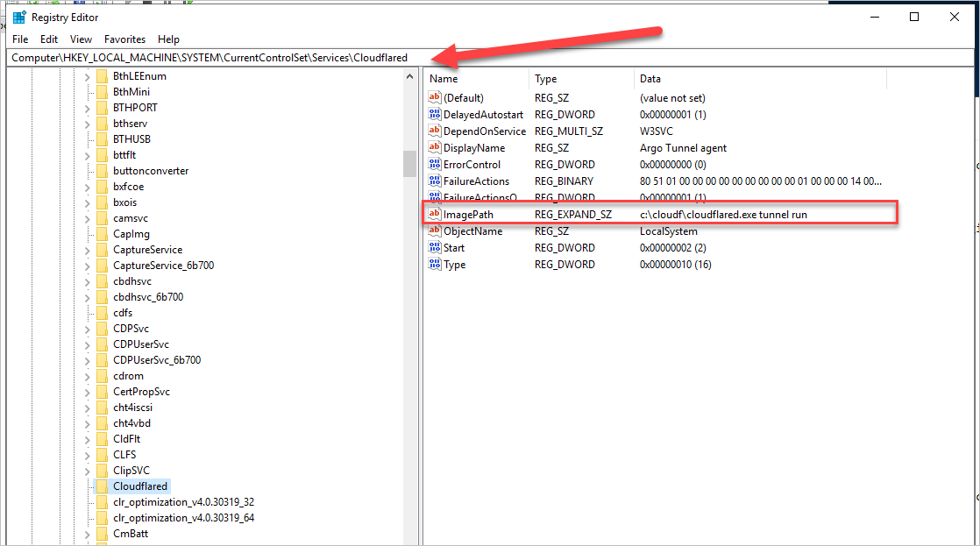Select the BTHUSB folder icon
The width and height of the screenshot is (980, 546).
[102, 139]
